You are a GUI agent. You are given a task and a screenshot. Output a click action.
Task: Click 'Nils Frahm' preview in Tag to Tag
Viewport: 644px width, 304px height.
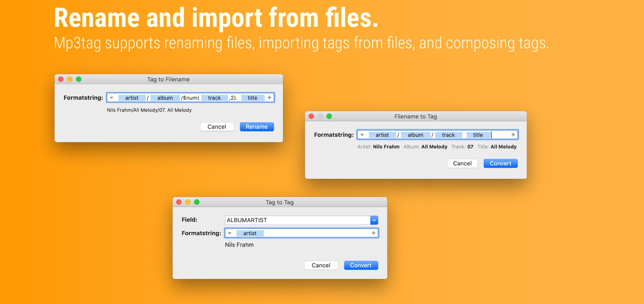[x=239, y=245]
